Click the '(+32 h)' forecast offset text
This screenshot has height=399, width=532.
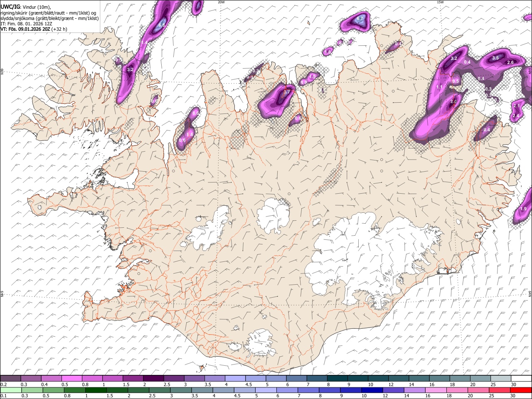pos(59,29)
